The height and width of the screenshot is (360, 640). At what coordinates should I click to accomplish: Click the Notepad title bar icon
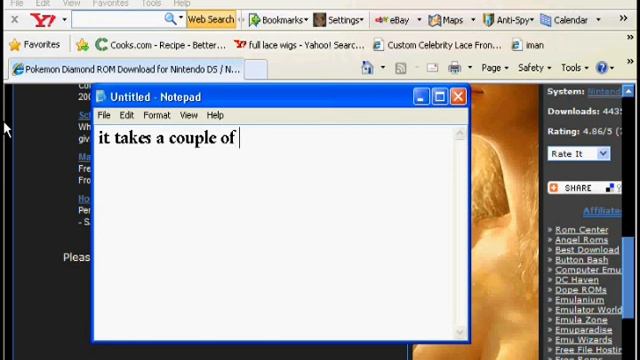click(101, 97)
